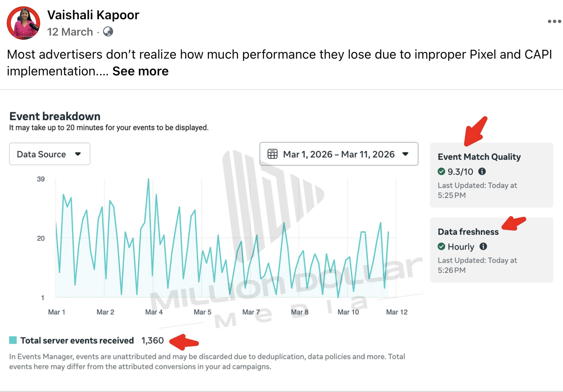563x392 pixels.
Task: Click the Total server events received label
Action: [77, 340]
